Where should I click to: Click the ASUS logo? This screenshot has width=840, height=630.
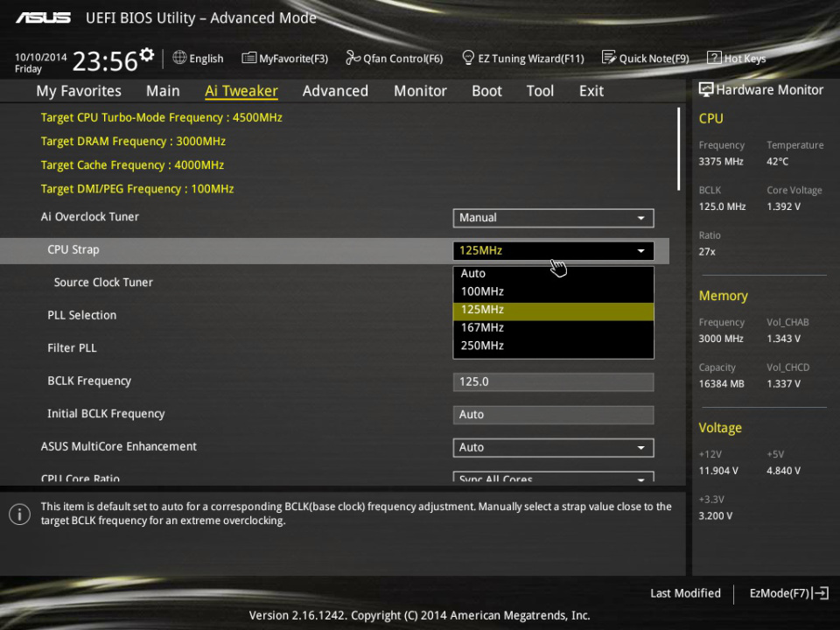[43, 17]
